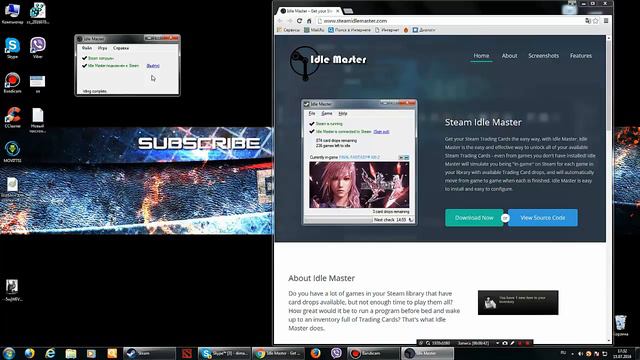The height and width of the screenshot is (360, 640).
Task: Switch to the Bandicam taskbar window
Action: (373, 353)
